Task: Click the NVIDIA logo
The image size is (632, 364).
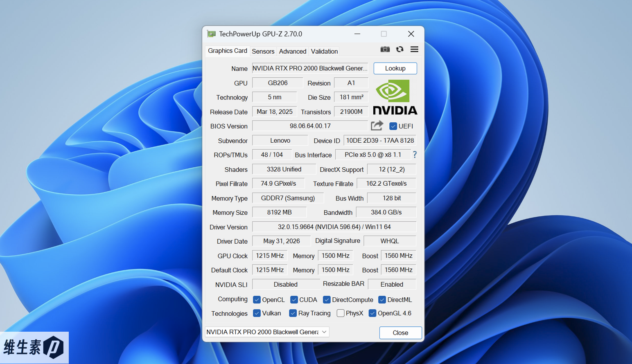Action: click(x=395, y=97)
